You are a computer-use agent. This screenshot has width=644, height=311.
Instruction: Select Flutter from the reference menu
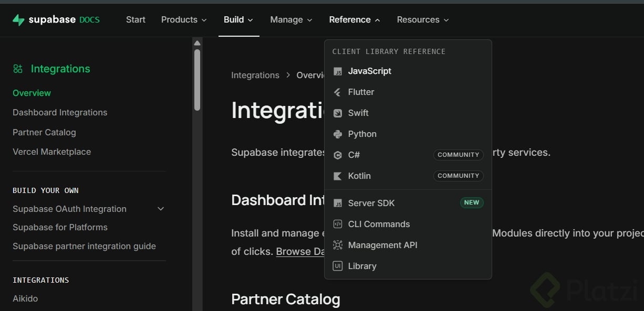pyautogui.click(x=408, y=92)
